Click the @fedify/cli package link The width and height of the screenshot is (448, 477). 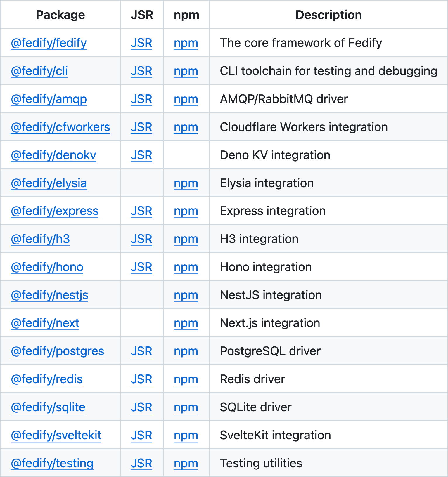point(39,71)
